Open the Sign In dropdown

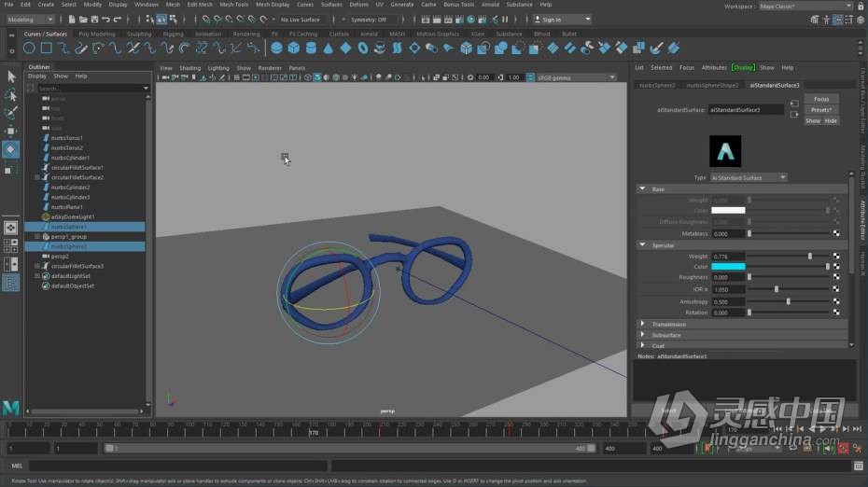pos(562,20)
